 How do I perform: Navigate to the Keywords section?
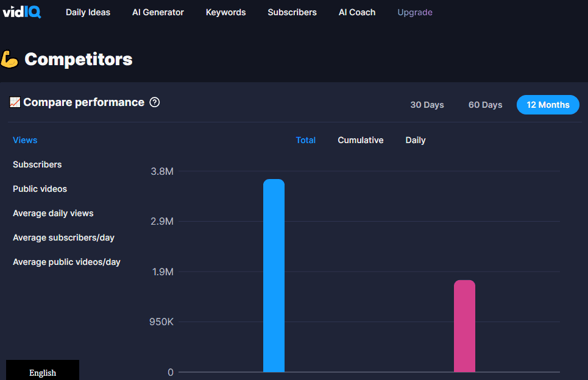click(x=225, y=12)
